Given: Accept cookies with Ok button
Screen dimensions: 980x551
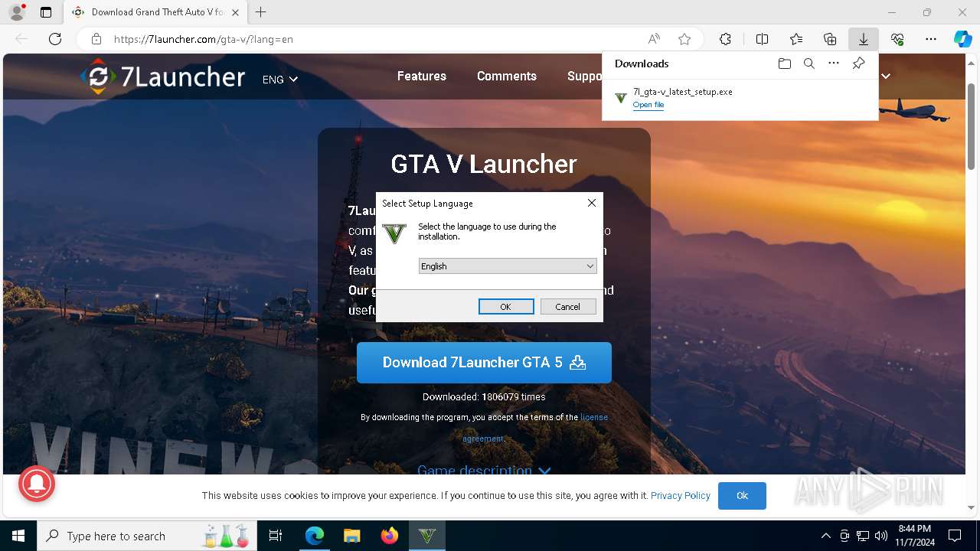Looking at the screenshot, I should tap(742, 495).
